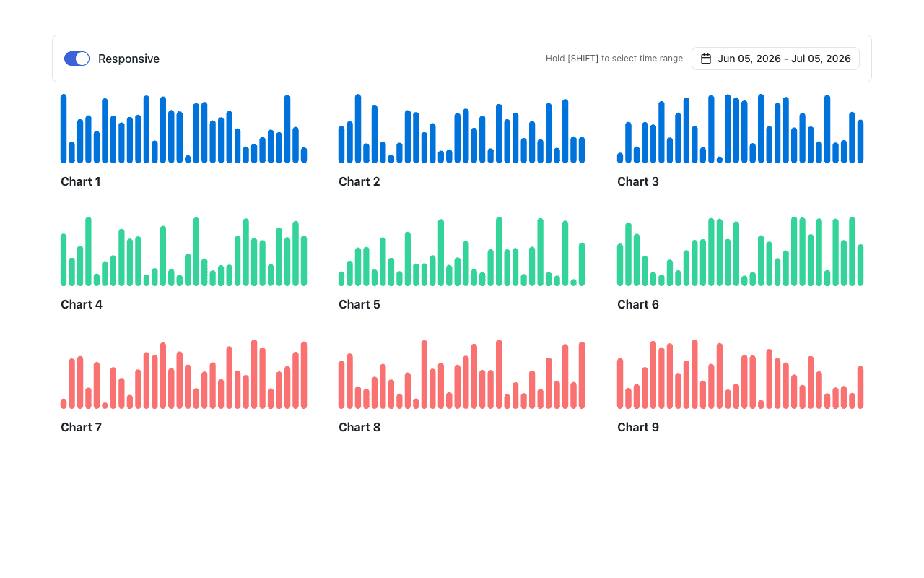The height and width of the screenshot is (578, 924).
Task: Click the first bar of Chart 1
Action: [64, 129]
